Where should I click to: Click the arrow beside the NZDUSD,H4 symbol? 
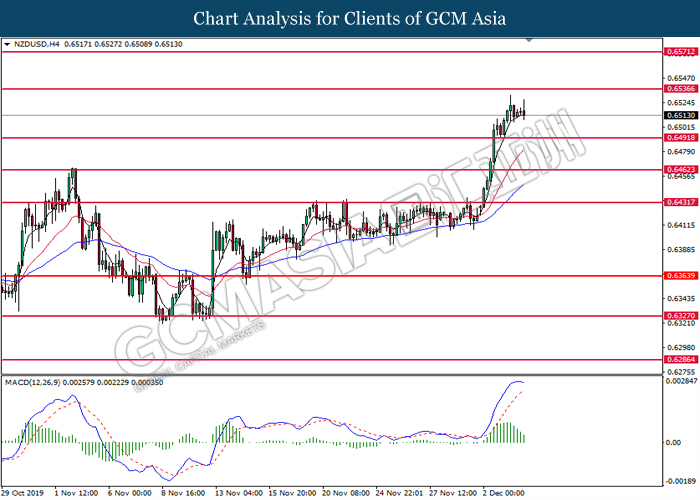(x=6, y=45)
